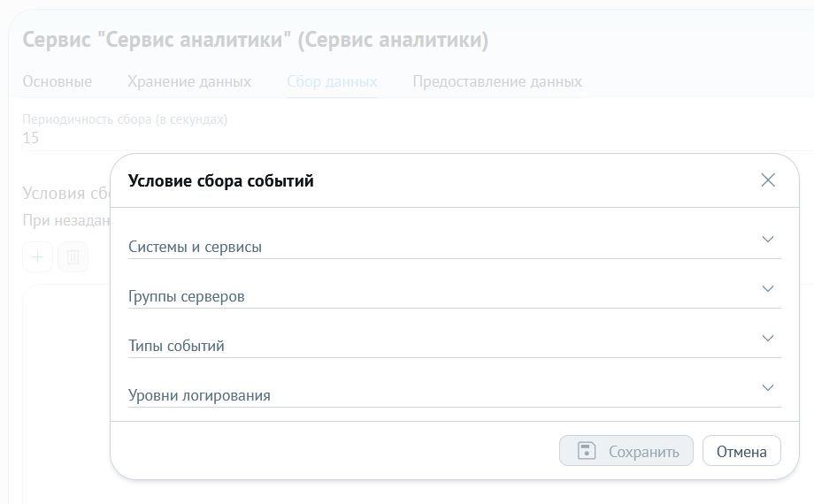The height and width of the screenshot is (504, 814).
Task: Go to the Предоставление данных tab
Action: point(497,81)
